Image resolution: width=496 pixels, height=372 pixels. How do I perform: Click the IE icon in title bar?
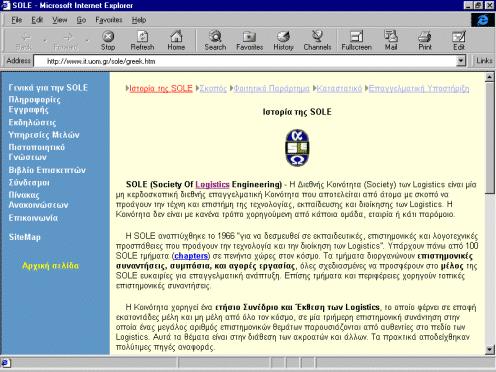coord(6,5)
